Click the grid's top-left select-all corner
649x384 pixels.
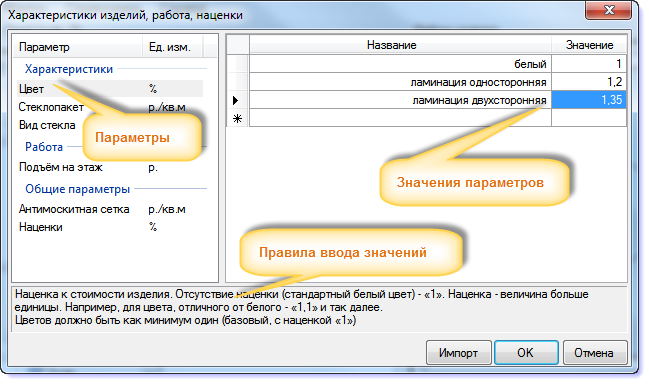238,45
